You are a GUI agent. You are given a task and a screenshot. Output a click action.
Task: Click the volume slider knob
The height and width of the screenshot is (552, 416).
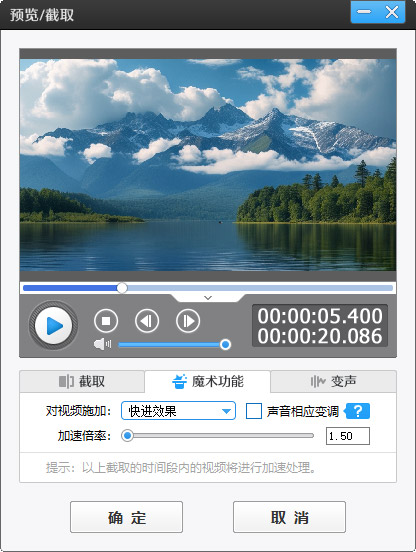(225, 344)
